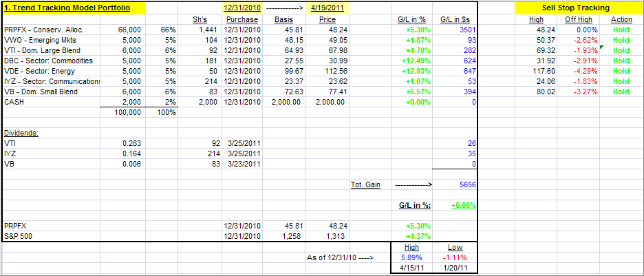Screen dimensions: 644x276
Task: Select the 4/19/2011 date cell
Action: pyautogui.click(x=327, y=8)
